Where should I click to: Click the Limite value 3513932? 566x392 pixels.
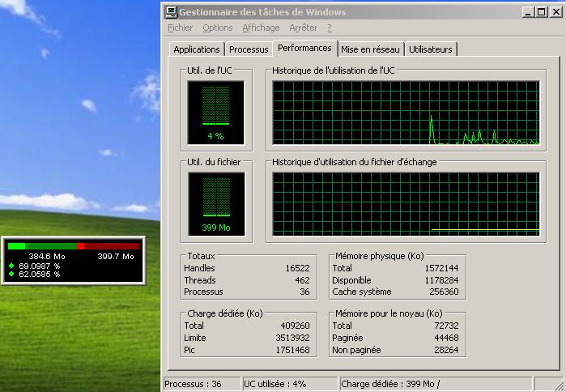(292, 338)
